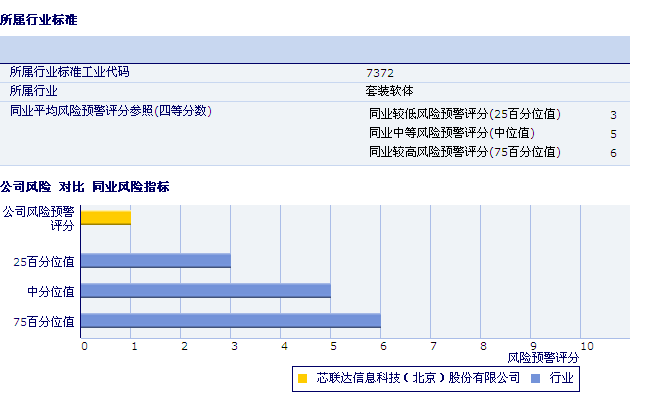This screenshot has width=672, height=395.
Task: Select the 25百分位值 blue bar
Action: 156,260
